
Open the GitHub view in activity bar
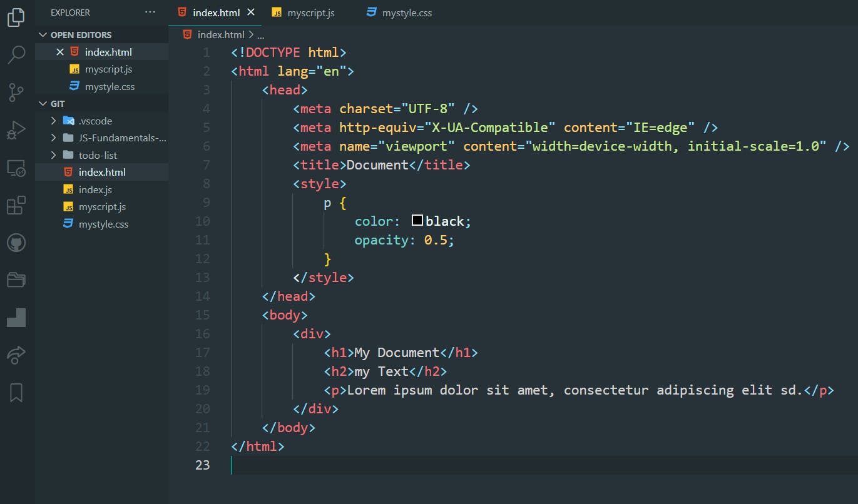pyautogui.click(x=16, y=243)
